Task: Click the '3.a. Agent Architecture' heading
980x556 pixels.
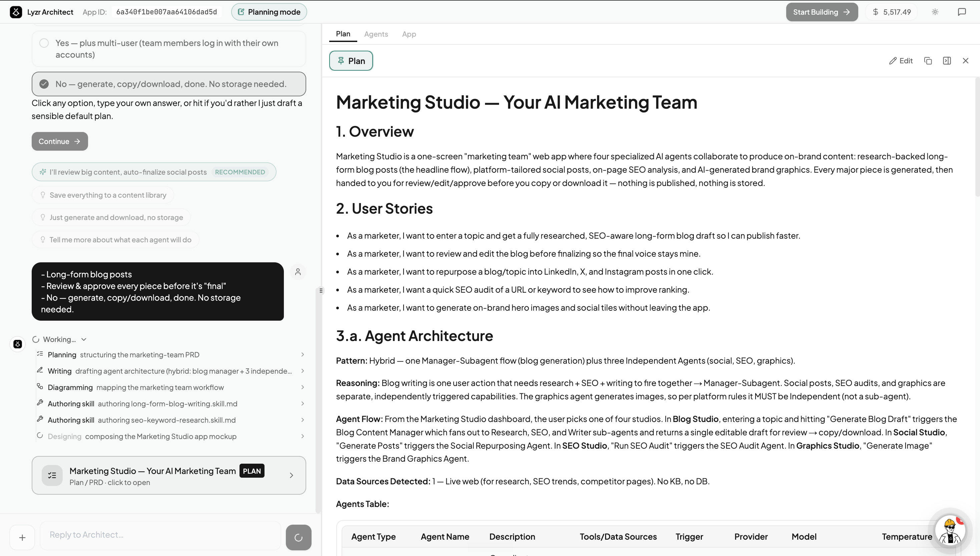Action: [x=415, y=336]
